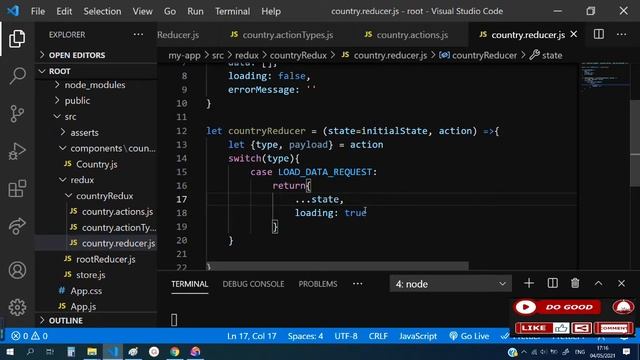This screenshot has width=640, height=360.
Task: Click JavaScript language mode
Action: [418, 336]
